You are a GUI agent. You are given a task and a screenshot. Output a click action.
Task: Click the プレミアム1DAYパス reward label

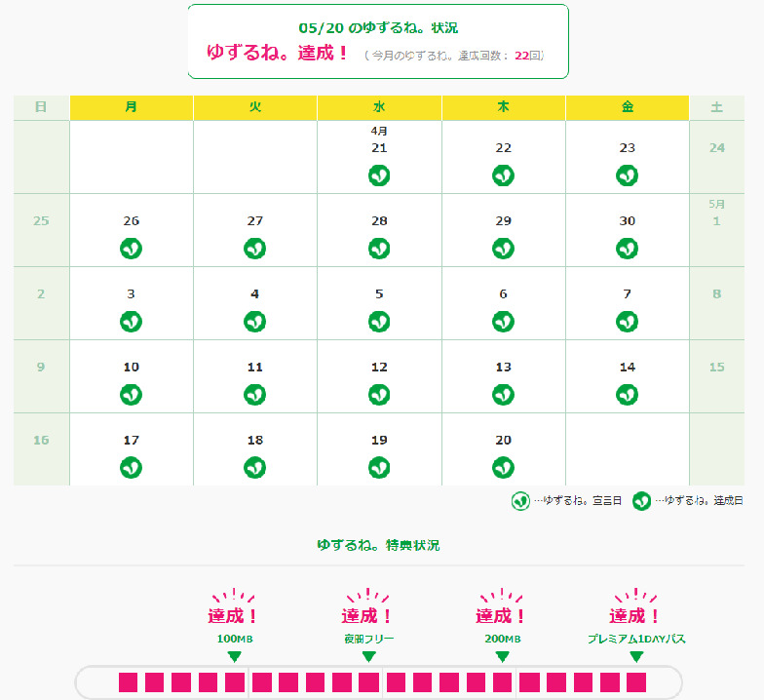pos(636,639)
